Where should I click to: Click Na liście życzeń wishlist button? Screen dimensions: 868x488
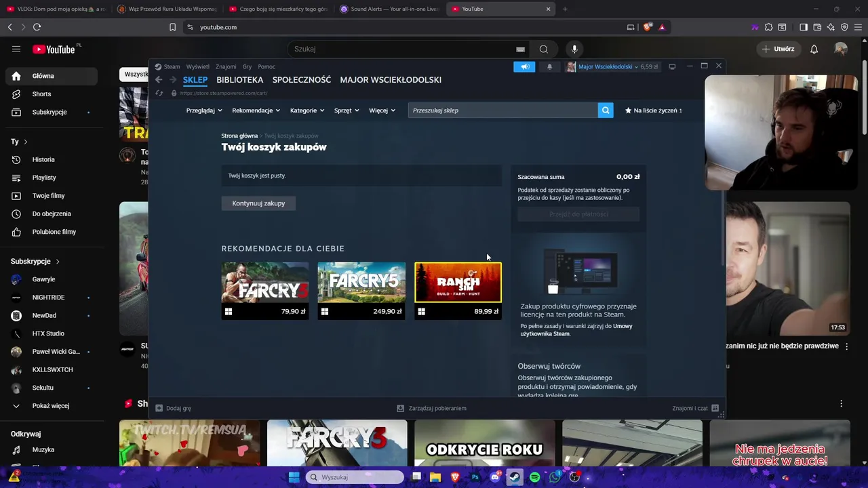pyautogui.click(x=654, y=110)
